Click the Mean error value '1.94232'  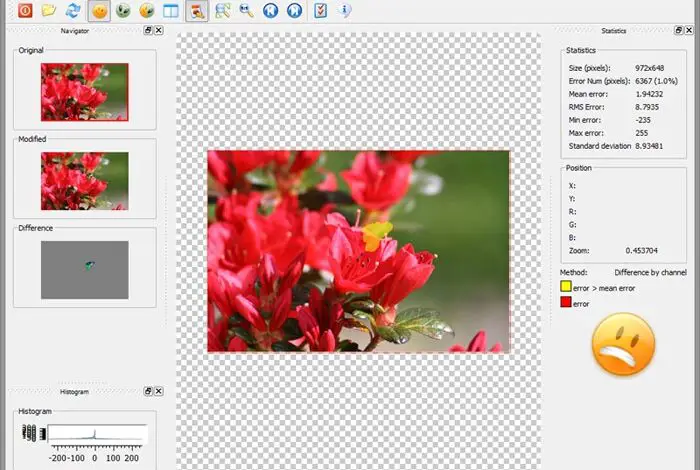coord(649,94)
